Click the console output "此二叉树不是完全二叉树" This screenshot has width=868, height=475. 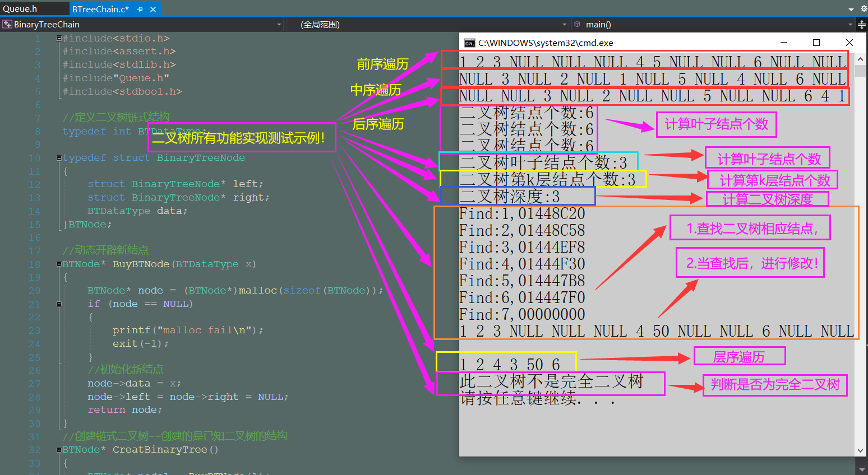click(552, 381)
